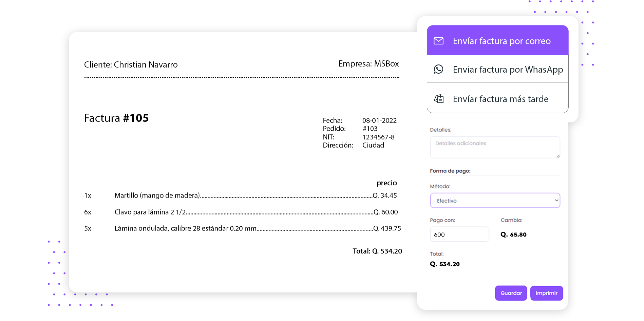The width and height of the screenshot is (644, 321).
Task: Click the chevron arrow of Método dropdown
Action: [556, 201]
